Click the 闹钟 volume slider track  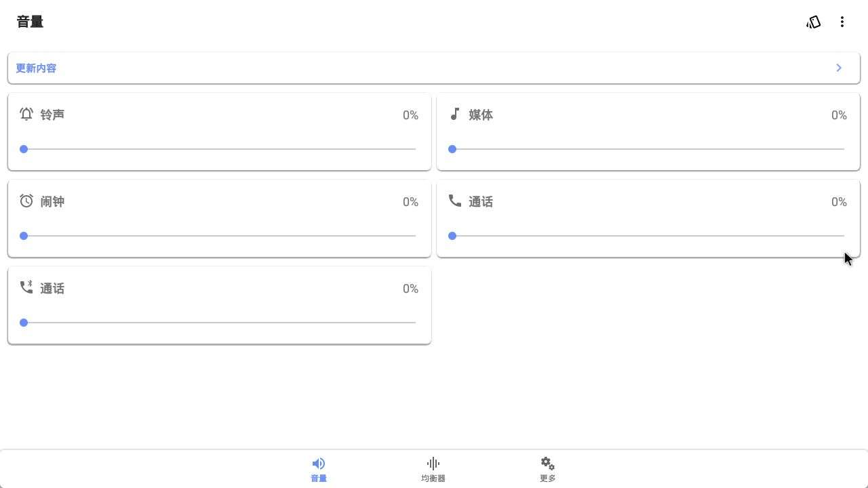pos(220,236)
